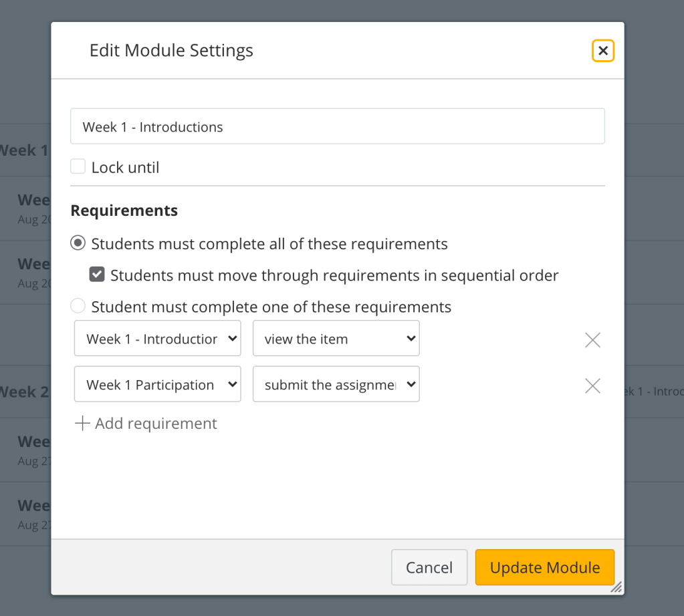Click the Week 1 module header behind dialog
Screen dimensions: 684x616
(x=24, y=150)
